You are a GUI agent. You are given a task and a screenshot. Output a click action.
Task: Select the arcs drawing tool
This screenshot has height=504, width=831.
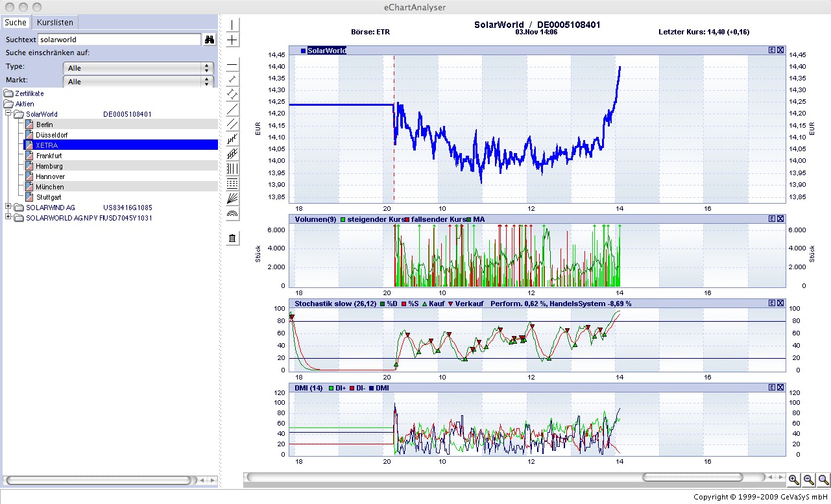point(233,213)
